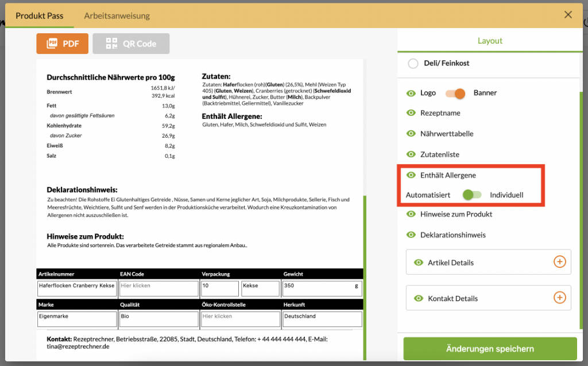Toggle eye icon next to Nährwerttabelle

411,134
